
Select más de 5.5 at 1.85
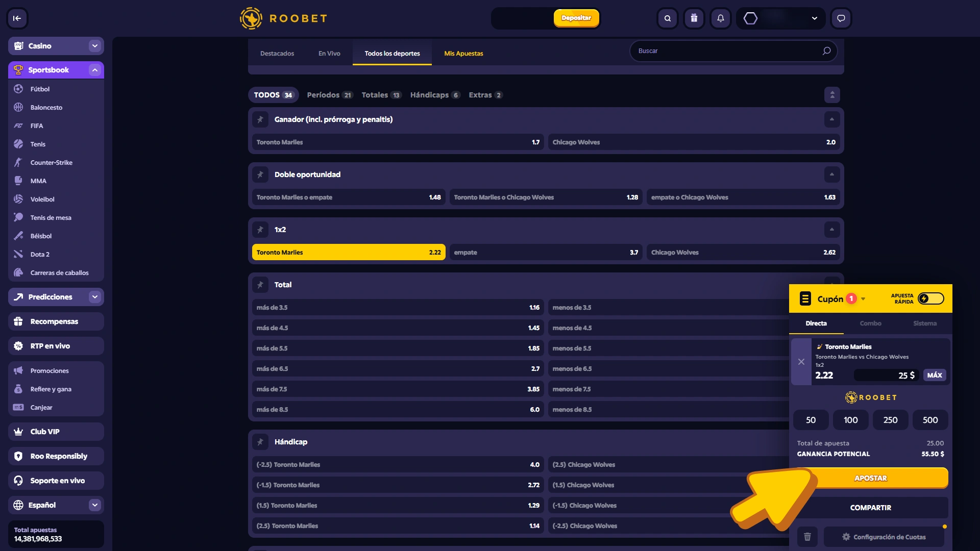tap(398, 348)
